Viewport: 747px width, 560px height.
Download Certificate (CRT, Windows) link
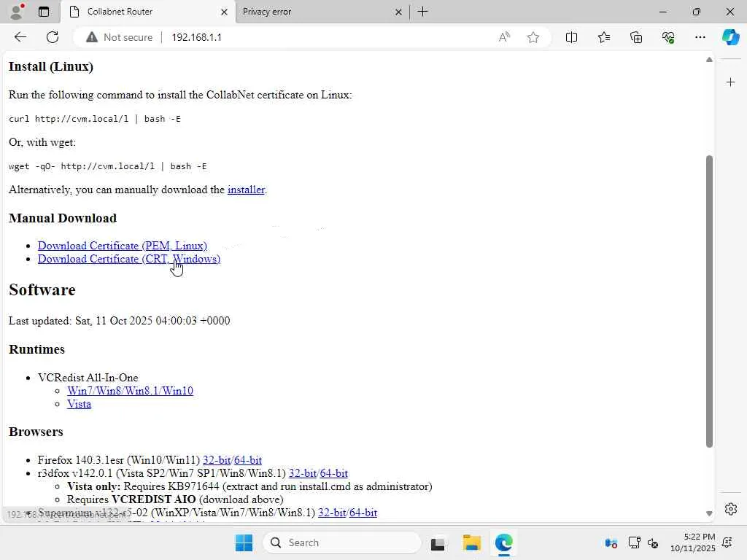coord(129,259)
